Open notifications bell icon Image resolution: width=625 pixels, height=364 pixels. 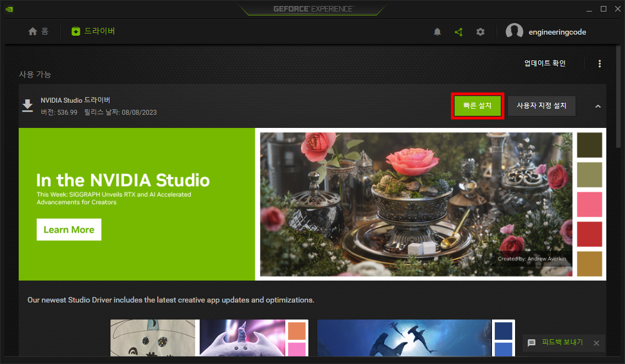[437, 32]
